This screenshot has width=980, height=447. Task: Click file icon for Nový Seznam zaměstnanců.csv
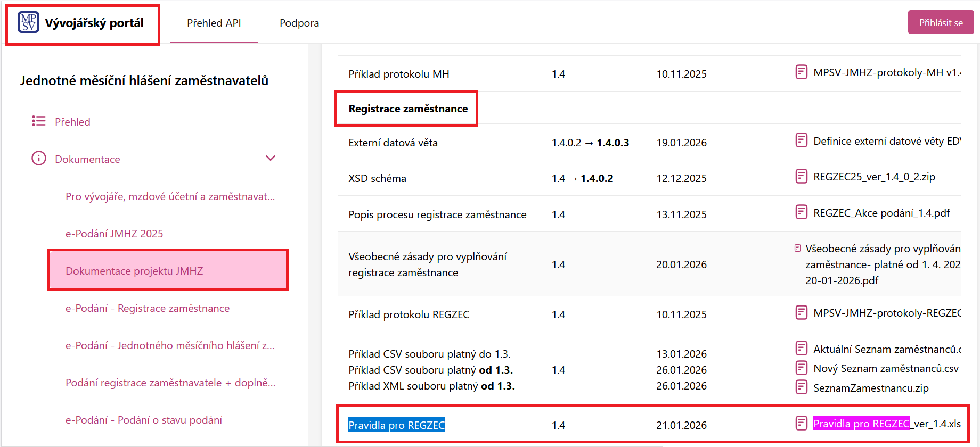[801, 368]
